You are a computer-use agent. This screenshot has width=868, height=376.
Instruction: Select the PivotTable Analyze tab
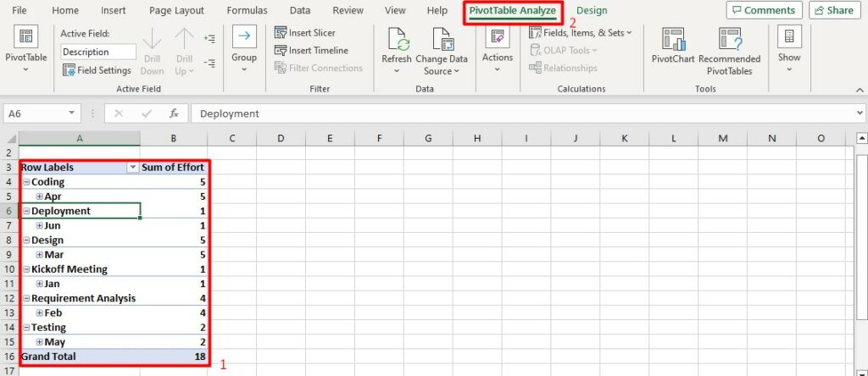click(x=513, y=10)
